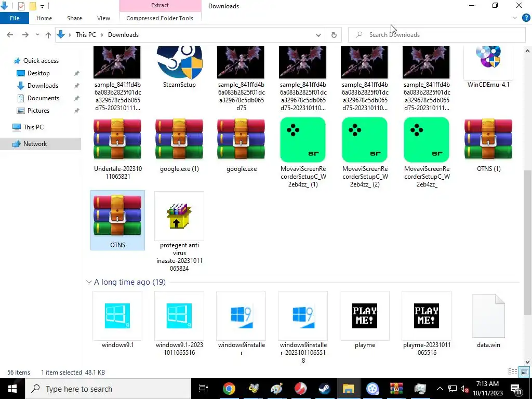
Task: Open Network in the navigation pane
Action: coord(35,144)
